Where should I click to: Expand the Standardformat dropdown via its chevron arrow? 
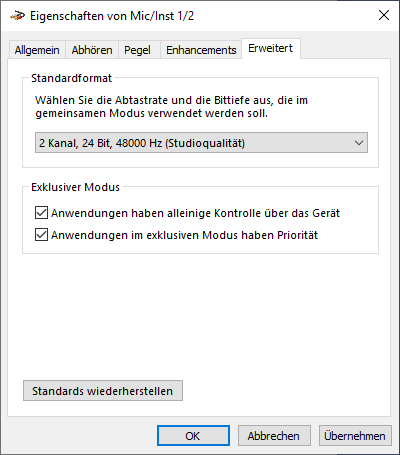[359, 143]
